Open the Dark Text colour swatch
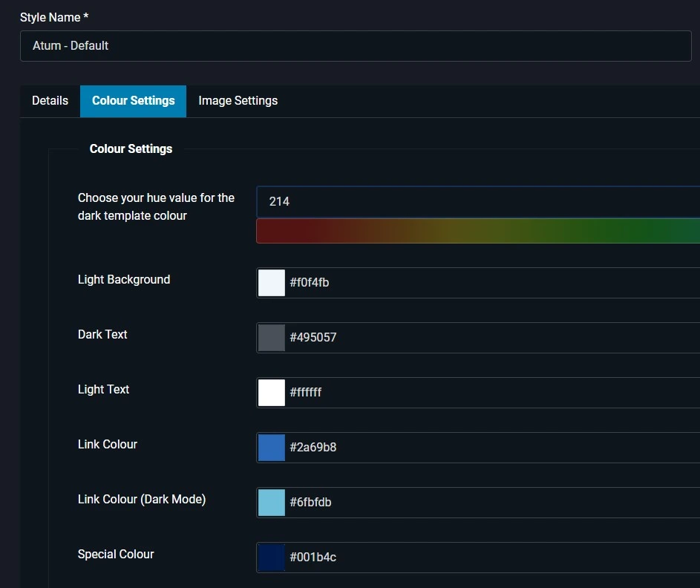The width and height of the screenshot is (700, 588). [x=272, y=338]
